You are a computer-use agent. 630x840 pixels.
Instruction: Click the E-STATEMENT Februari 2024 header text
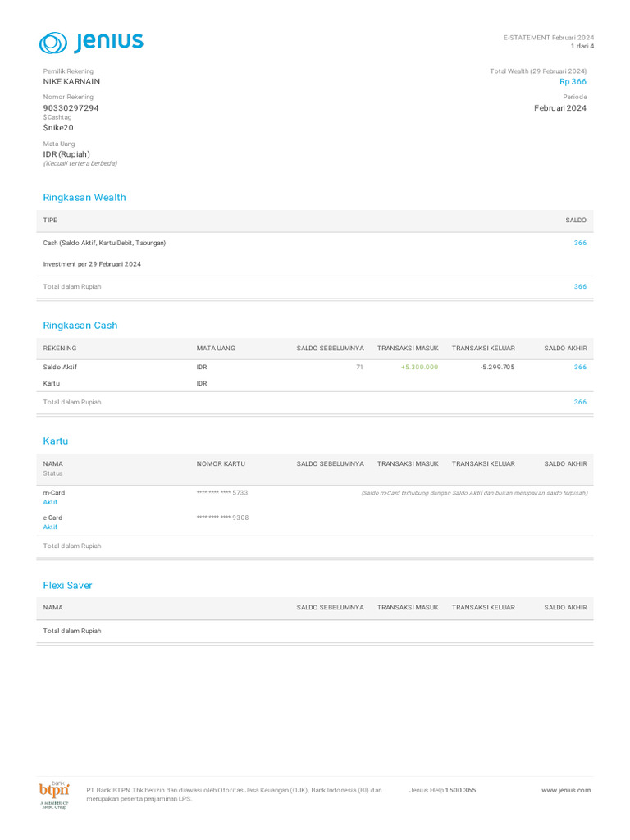549,38
